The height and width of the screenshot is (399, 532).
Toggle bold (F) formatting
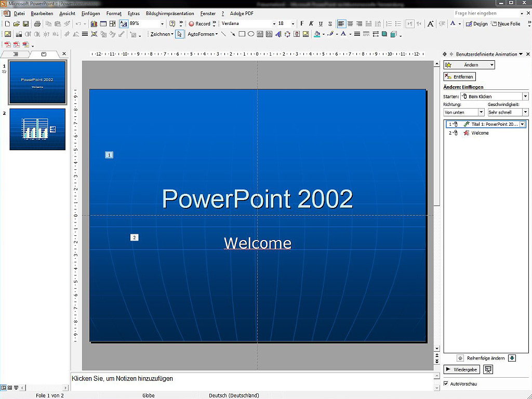click(x=302, y=24)
